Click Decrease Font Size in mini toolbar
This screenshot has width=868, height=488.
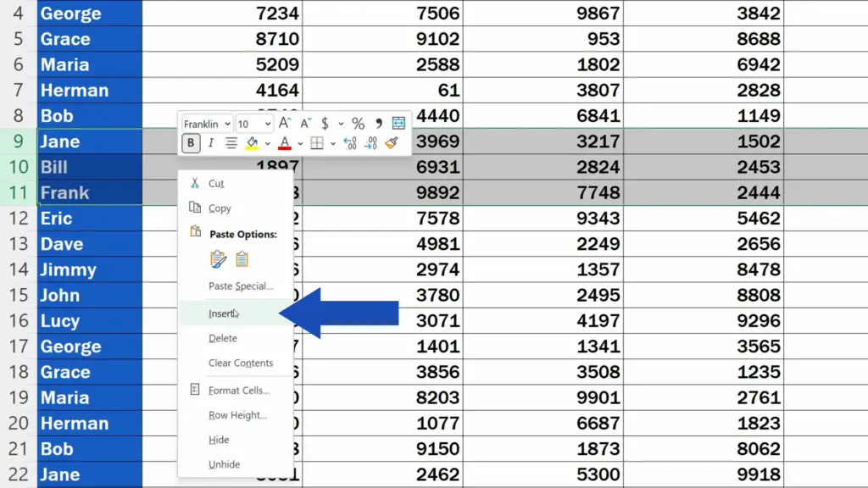[x=305, y=124]
